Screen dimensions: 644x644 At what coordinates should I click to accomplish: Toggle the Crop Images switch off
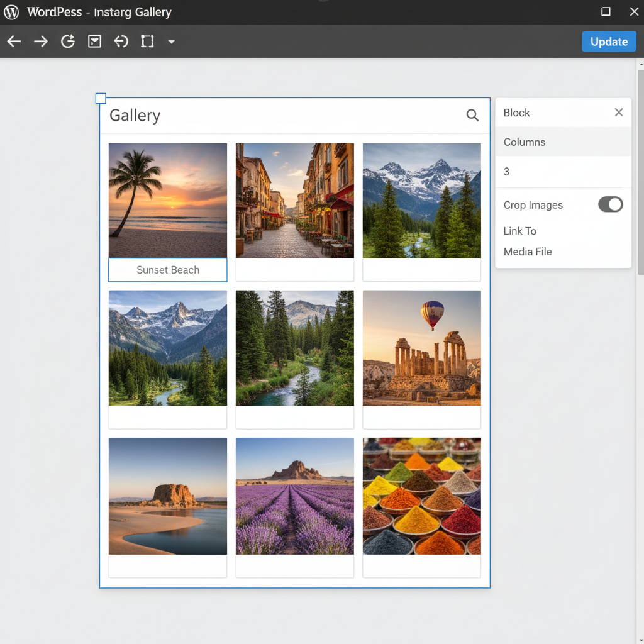610,204
